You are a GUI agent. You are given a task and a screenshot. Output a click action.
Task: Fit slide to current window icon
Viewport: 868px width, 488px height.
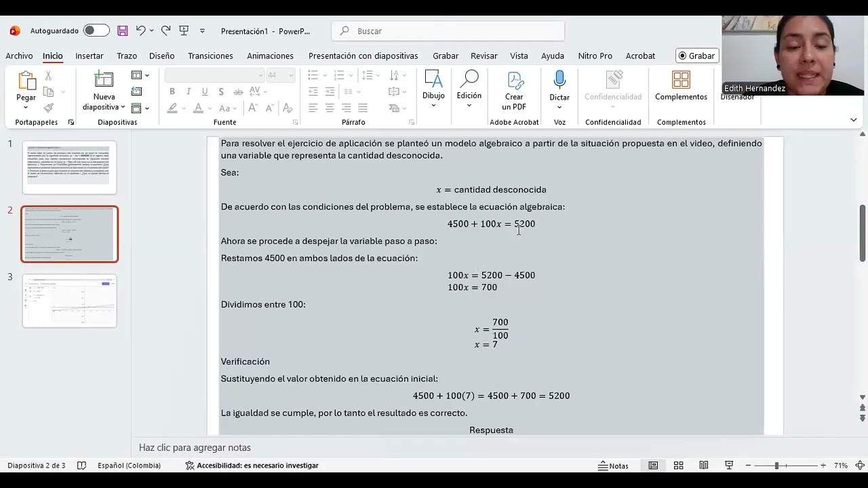[860, 466]
